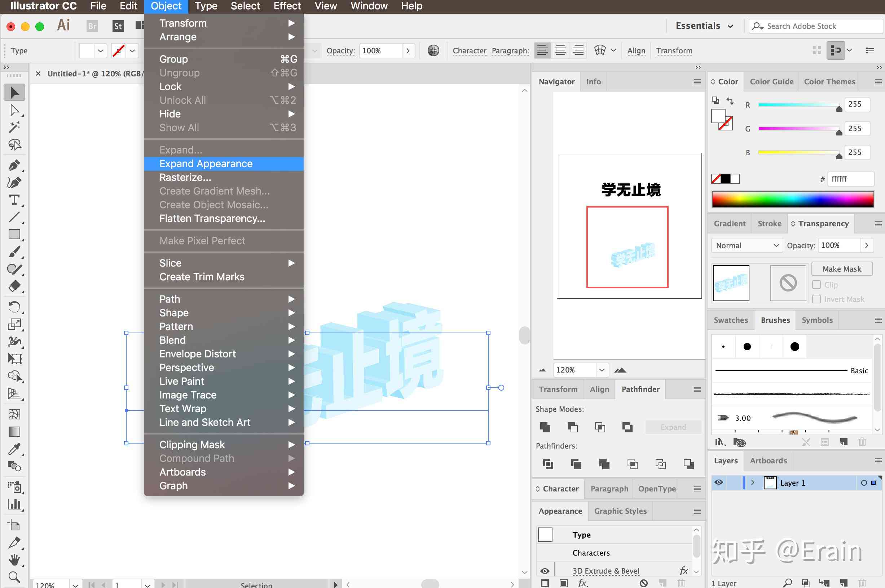
Task: Click the Expand button in Pathfinder panel
Action: tap(674, 427)
